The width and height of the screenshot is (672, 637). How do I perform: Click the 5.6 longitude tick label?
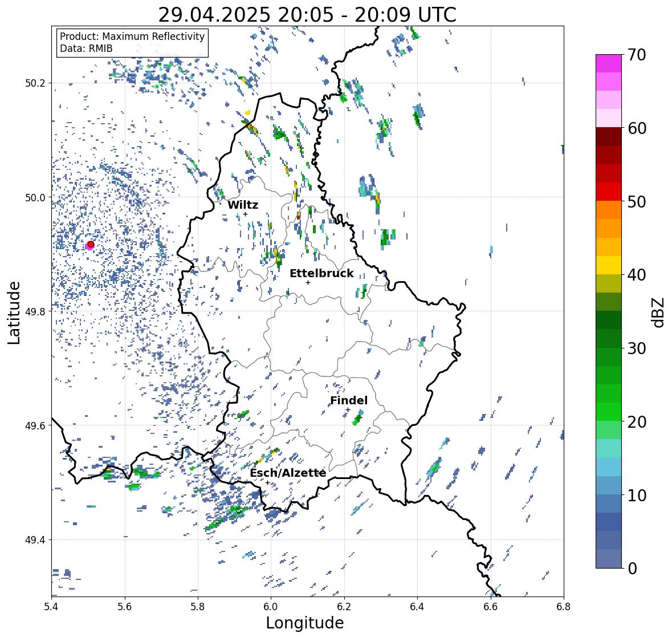[x=125, y=607]
